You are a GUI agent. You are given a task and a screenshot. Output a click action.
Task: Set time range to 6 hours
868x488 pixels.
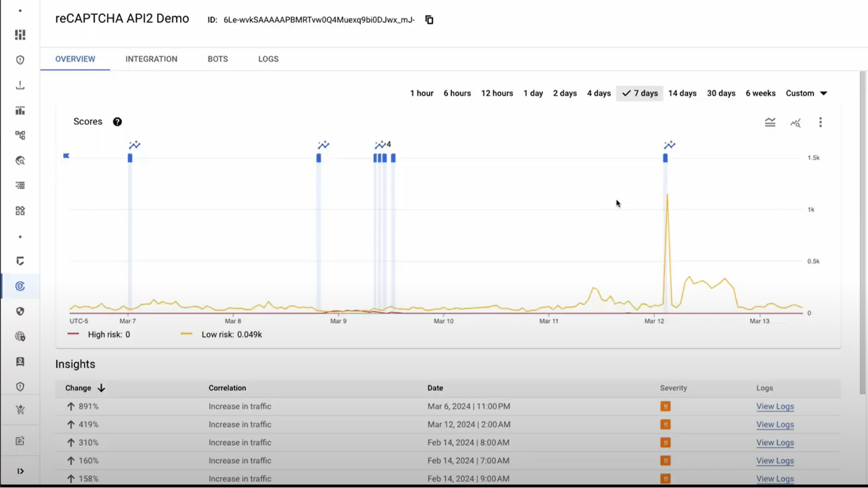tap(457, 93)
